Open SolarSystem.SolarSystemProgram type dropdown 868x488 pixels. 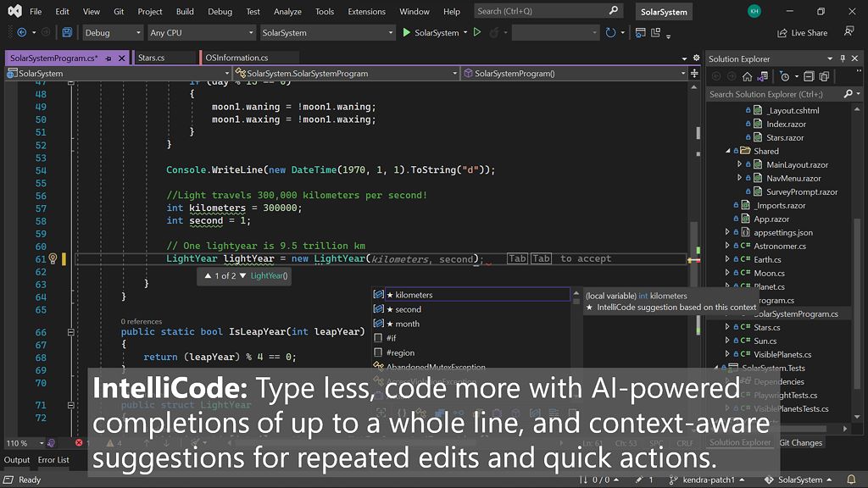[346, 73]
